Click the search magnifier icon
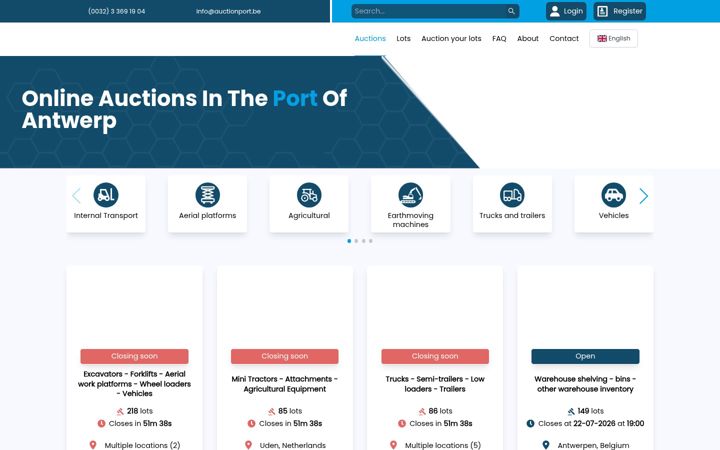The height and width of the screenshot is (450, 720). coord(511,11)
